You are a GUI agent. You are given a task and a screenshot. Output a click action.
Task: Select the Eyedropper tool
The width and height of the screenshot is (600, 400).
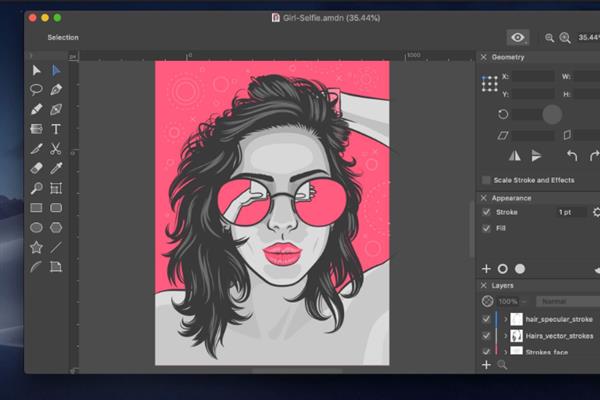56,168
